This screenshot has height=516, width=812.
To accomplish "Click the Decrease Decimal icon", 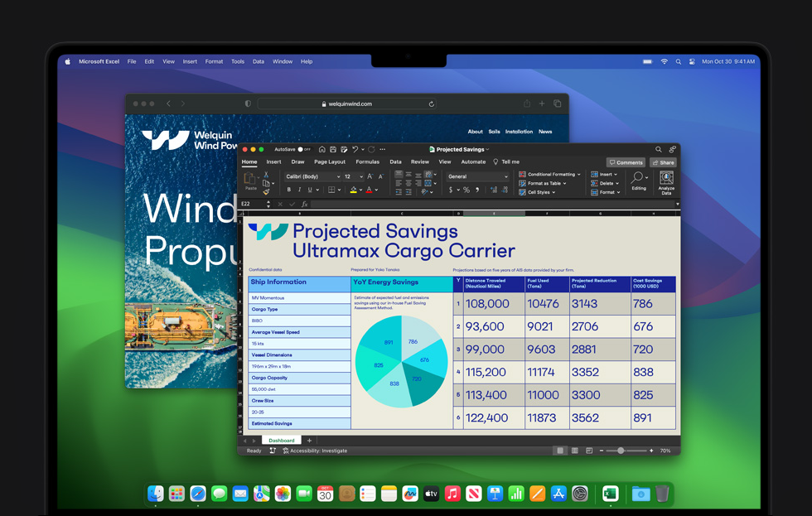I will click(x=505, y=190).
